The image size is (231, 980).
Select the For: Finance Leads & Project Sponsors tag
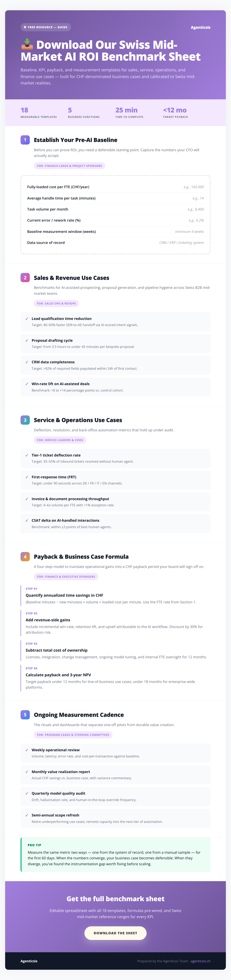pos(69,166)
